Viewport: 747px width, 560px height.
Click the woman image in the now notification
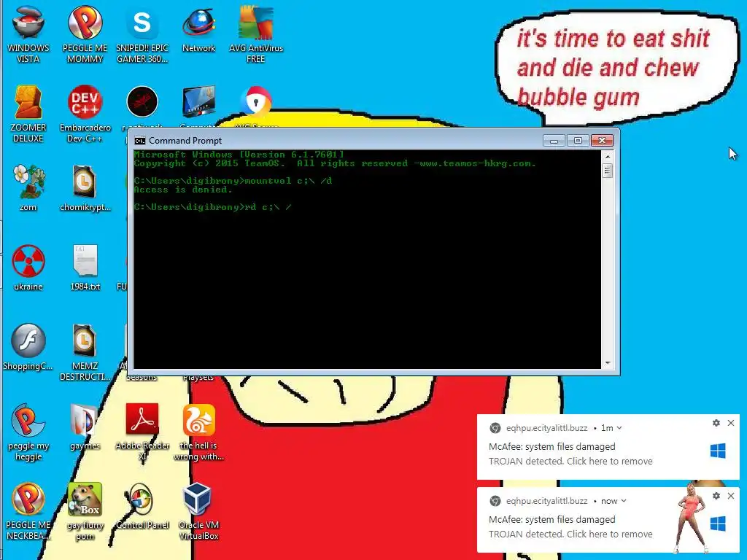689,518
